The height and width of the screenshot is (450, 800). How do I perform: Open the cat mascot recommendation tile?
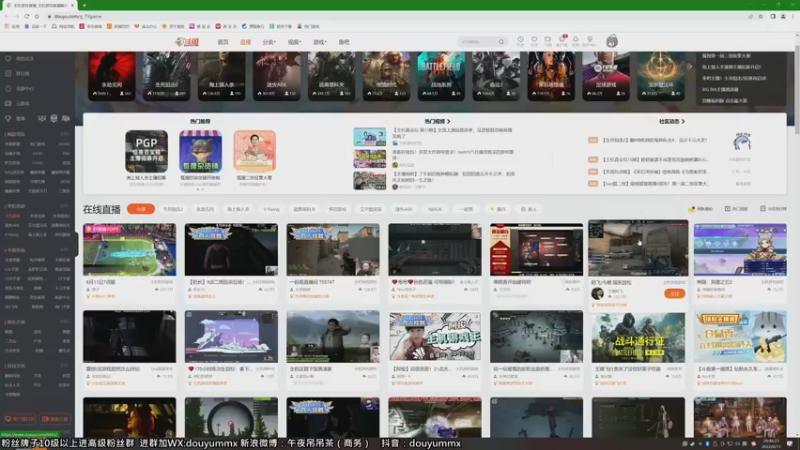click(x=201, y=152)
